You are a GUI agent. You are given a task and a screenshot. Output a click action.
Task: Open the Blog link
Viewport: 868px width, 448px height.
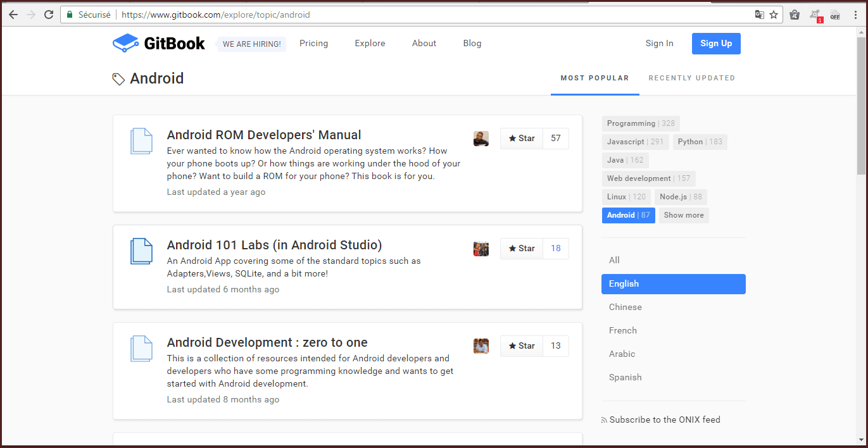coord(472,44)
